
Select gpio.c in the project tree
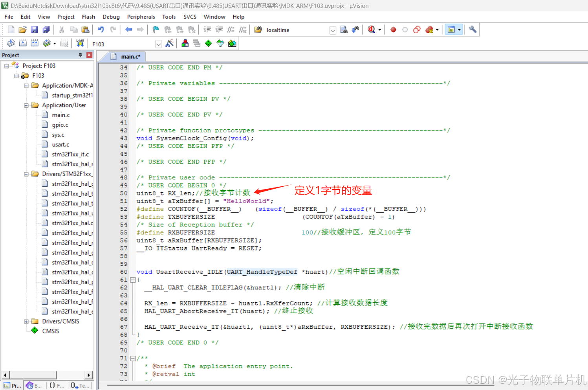(60, 125)
